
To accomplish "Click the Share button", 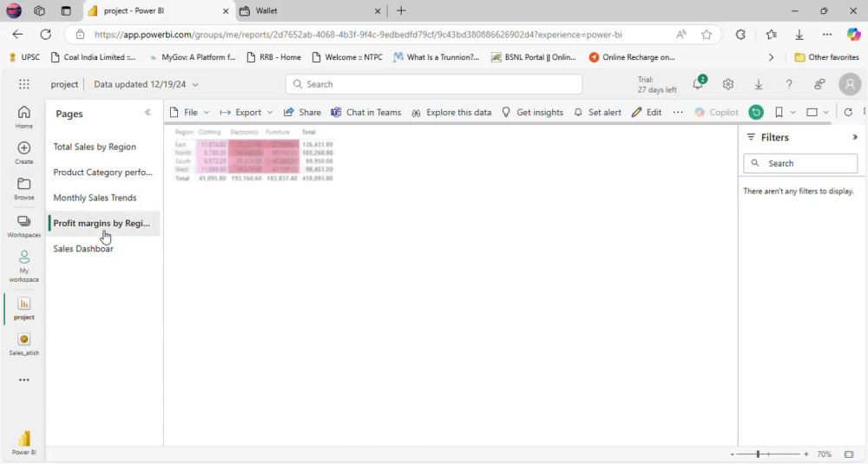I will [x=302, y=112].
